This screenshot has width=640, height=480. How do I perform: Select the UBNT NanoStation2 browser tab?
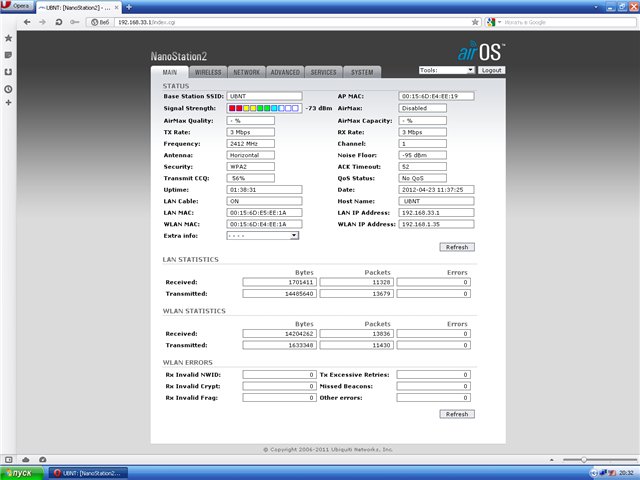tap(78, 7)
